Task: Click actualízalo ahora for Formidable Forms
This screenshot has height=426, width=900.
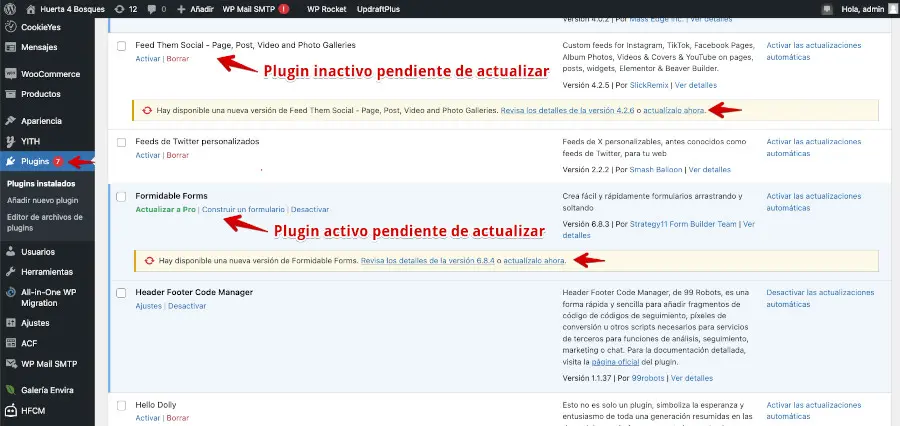Action: [x=534, y=261]
